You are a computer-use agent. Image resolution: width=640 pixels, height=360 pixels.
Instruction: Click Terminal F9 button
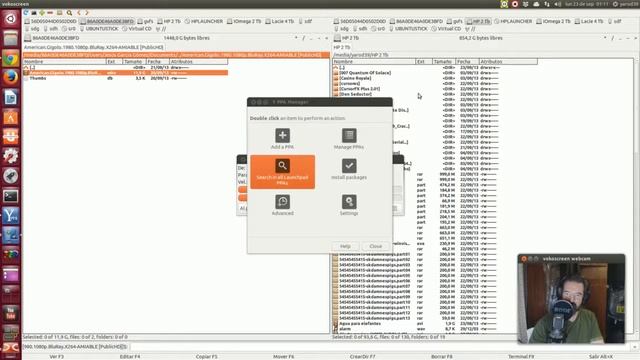pyautogui.click(x=521, y=356)
